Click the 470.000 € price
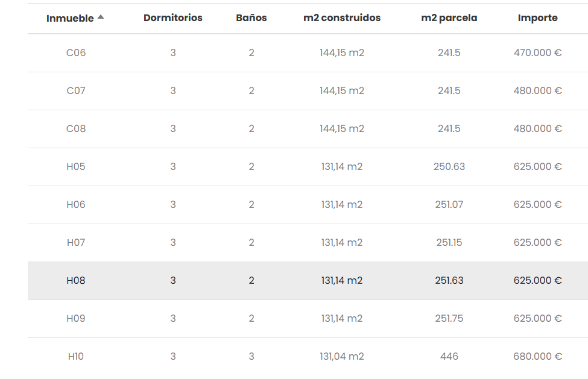Image resolution: width=588 pixels, height=379 pixels. (x=537, y=53)
